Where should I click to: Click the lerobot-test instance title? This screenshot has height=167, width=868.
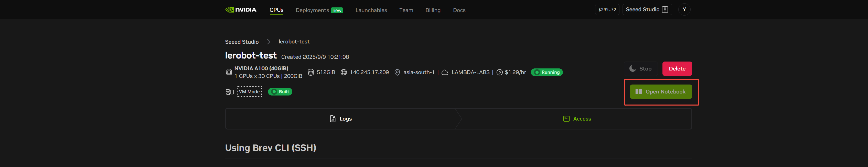click(251, 55)
